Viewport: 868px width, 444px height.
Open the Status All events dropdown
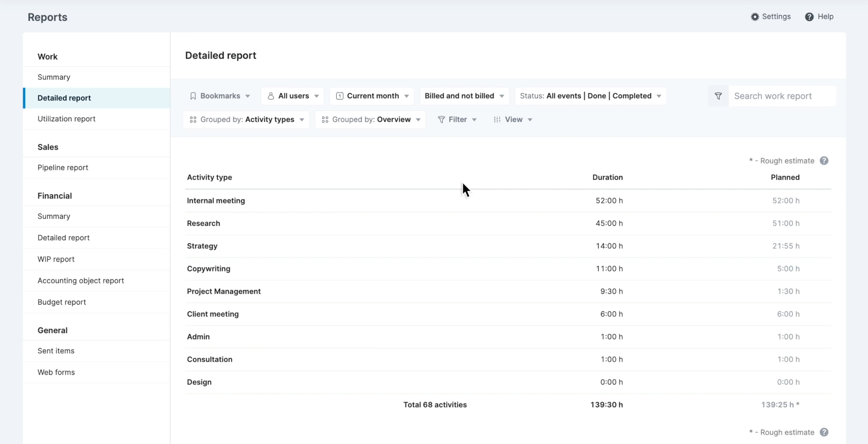tap(590, 96)
